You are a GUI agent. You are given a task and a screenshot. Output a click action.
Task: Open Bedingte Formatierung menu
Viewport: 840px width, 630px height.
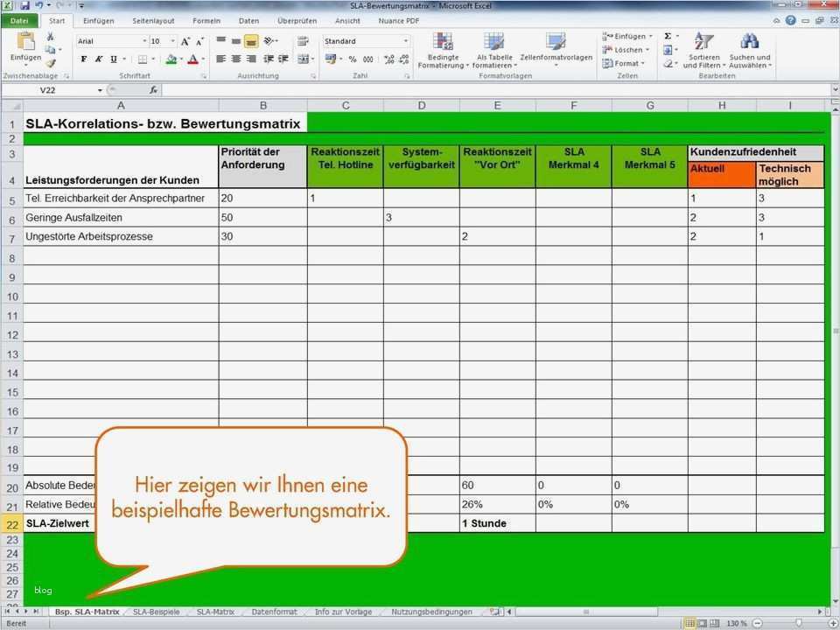tap(443, 51)
